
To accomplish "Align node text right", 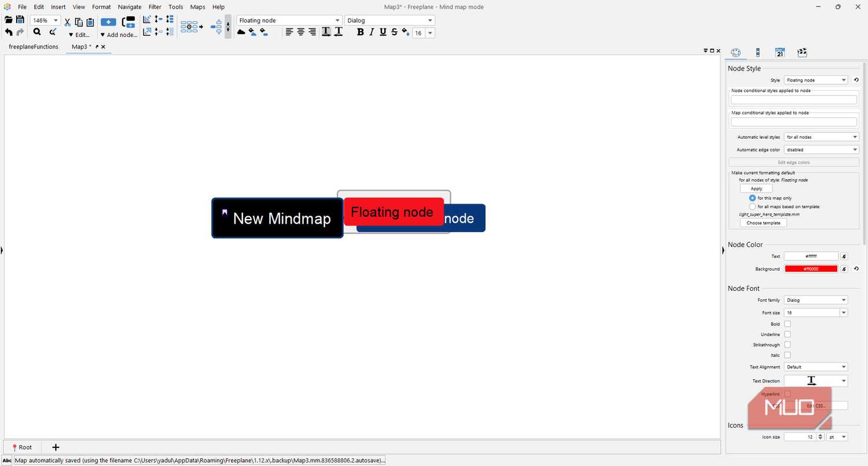I will 312,32.
